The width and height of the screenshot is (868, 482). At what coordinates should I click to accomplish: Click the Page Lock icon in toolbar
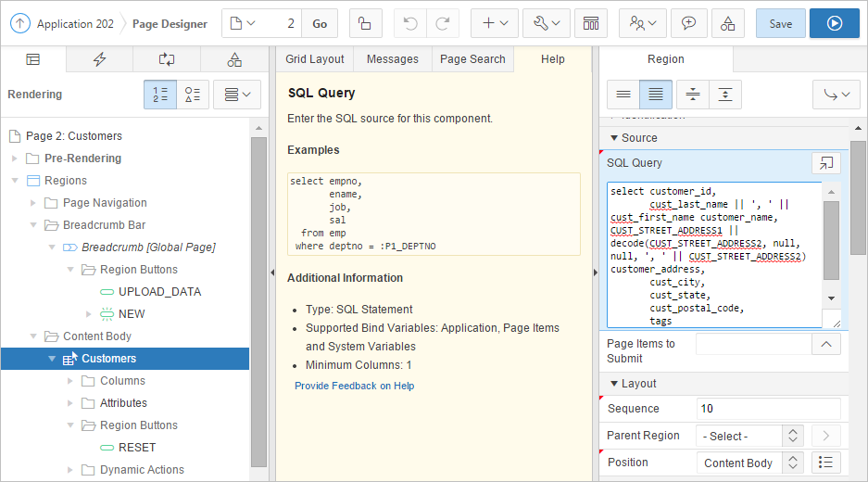tap(366, 23)
